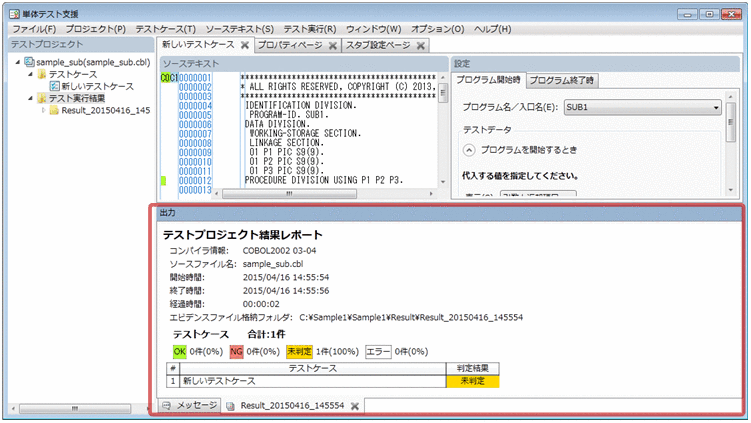This screenshot has width=751, height=423.
Task: Click the 単体テスト支援 application title icon
Action: (15, 13)
